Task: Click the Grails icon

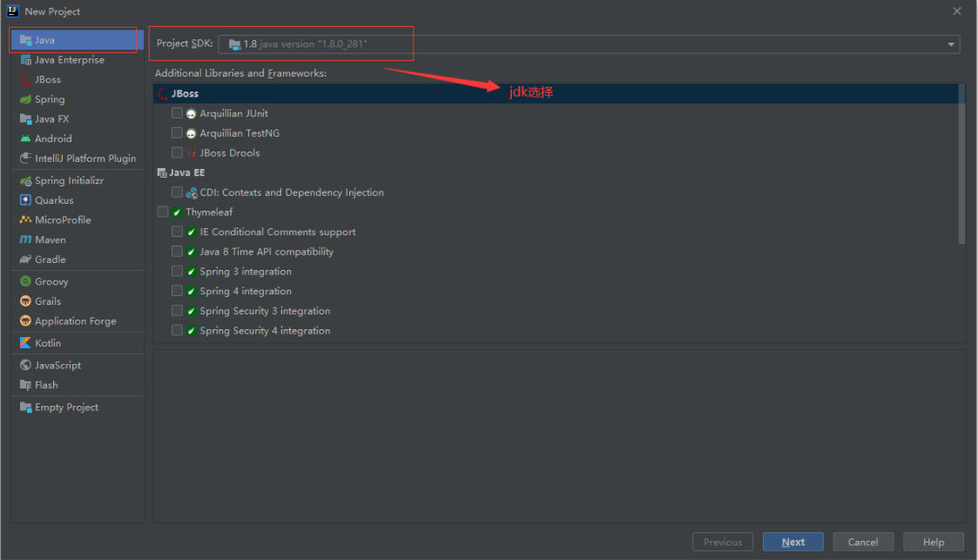Action: 25,301
